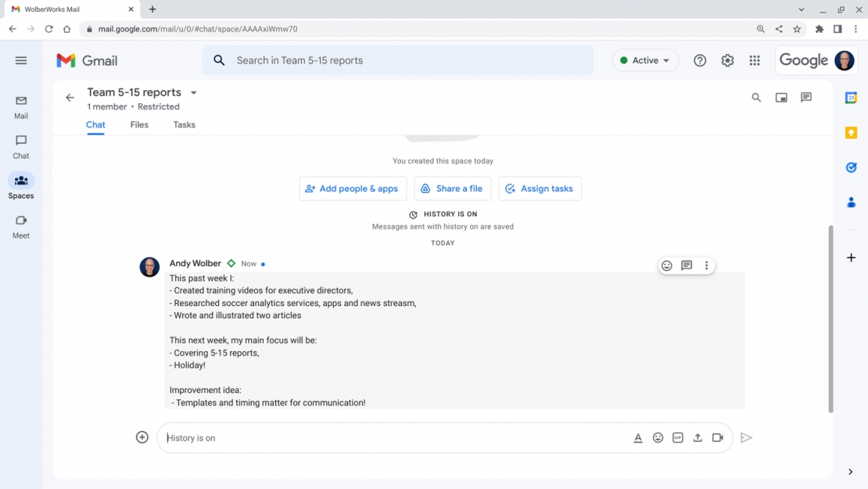Open more options on Andy Wolber's message
Viewport: 868px width, 489px height.
click(x=706, y=265)
